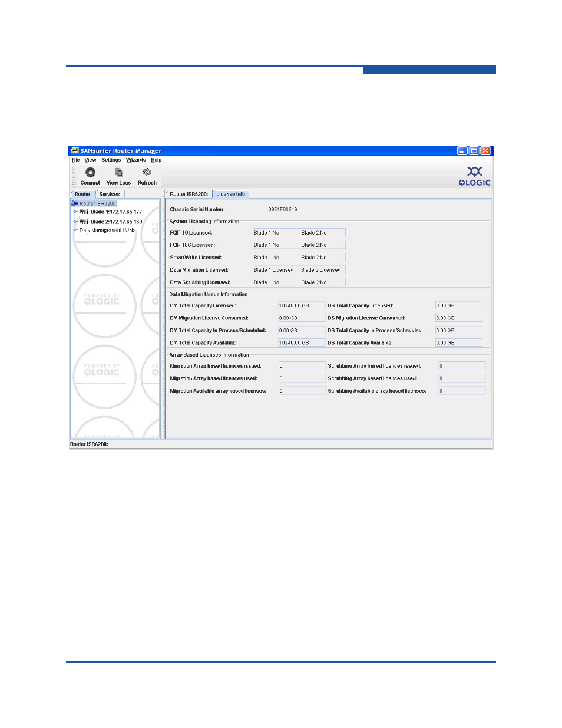
Task: Click the Blade 2 device icon in the tree
Action: pyautogui.click(x=84, y=222)
